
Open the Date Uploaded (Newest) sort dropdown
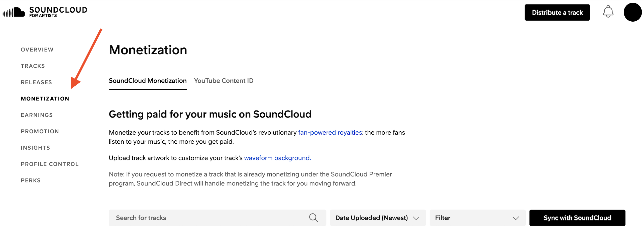click(x=378, y=218)
